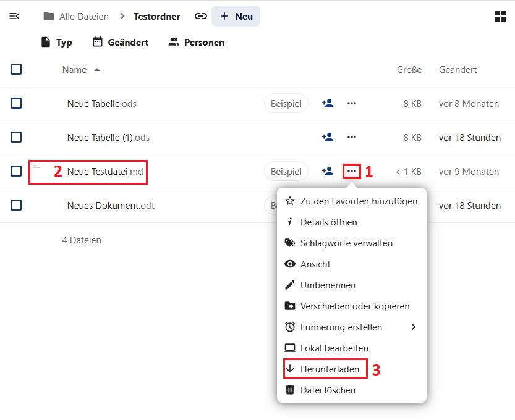Open the Geändert filter dropdown
This screenshot has width=515, height=420.
click(120, 43)
